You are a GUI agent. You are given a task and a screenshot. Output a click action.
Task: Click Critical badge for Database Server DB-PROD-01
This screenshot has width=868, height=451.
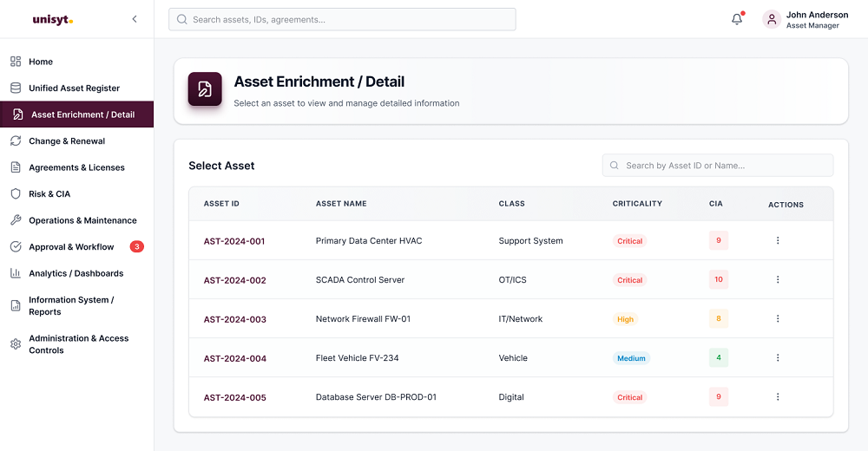pos(630,397)
